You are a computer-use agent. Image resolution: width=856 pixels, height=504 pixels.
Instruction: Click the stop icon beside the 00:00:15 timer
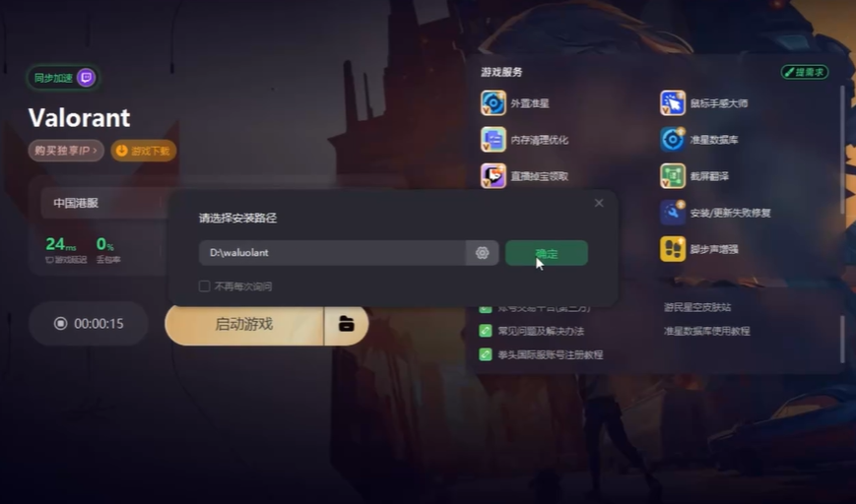click(x=61, y=324)
